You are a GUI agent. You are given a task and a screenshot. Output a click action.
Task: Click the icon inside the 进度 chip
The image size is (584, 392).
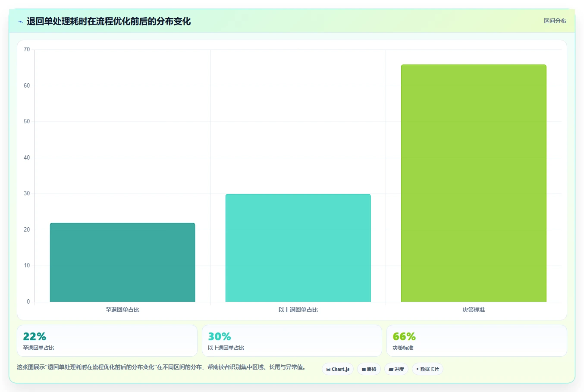coord(391,369)
